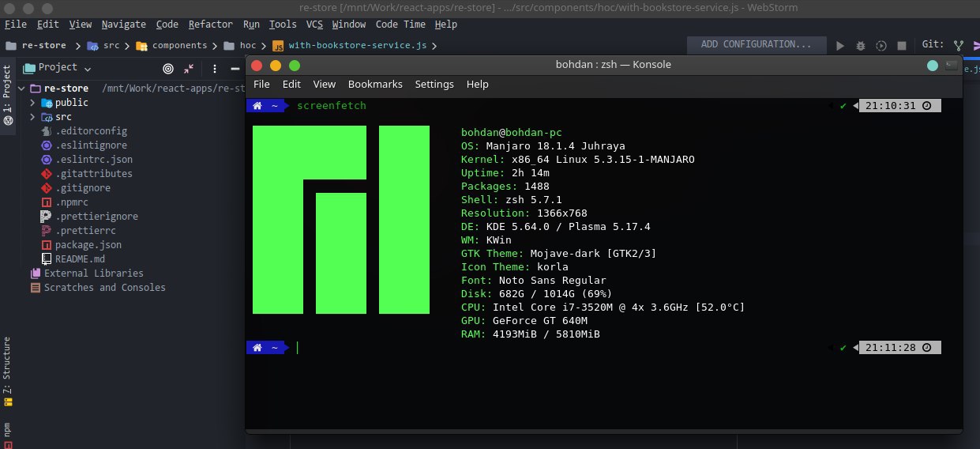Image resolution: width=980 pixels, height=449 pixels.
Task: Click the Git update branch icon
Action: [x=959, y=45]
